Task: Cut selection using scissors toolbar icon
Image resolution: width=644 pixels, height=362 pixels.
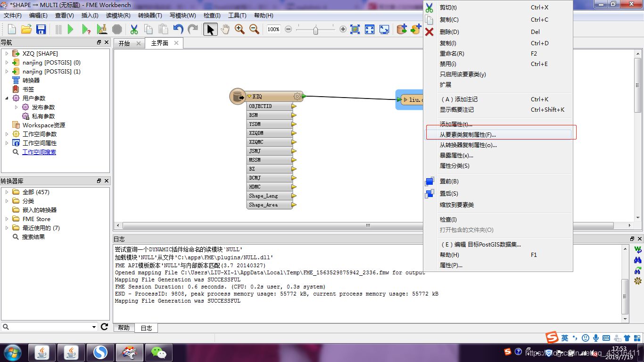Action: (134, 29)
